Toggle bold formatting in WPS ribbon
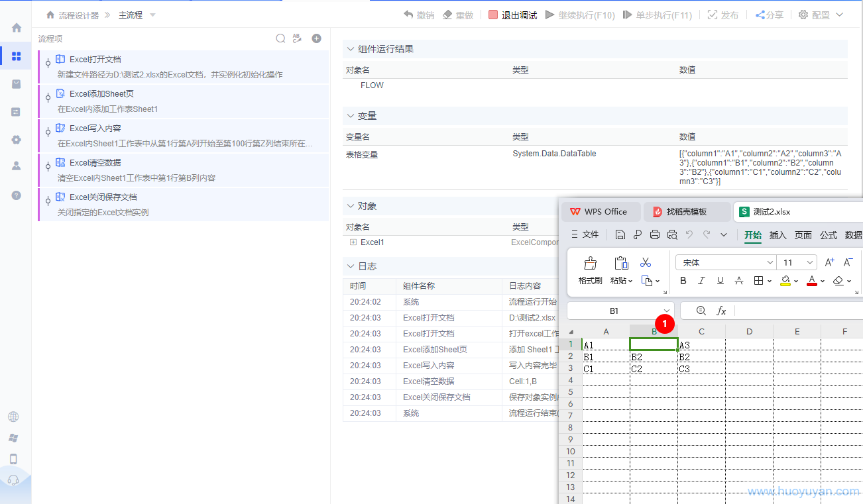 click(x=683, y=280)
